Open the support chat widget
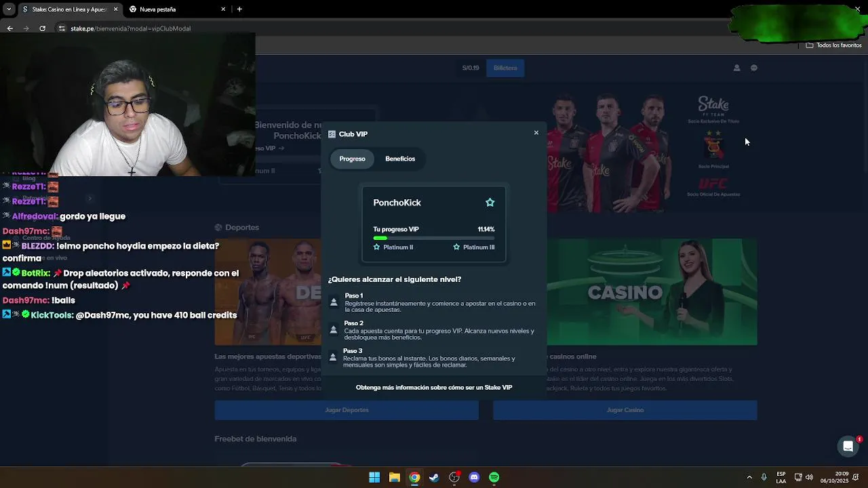The image size is (868, 488). coord(848,446)
